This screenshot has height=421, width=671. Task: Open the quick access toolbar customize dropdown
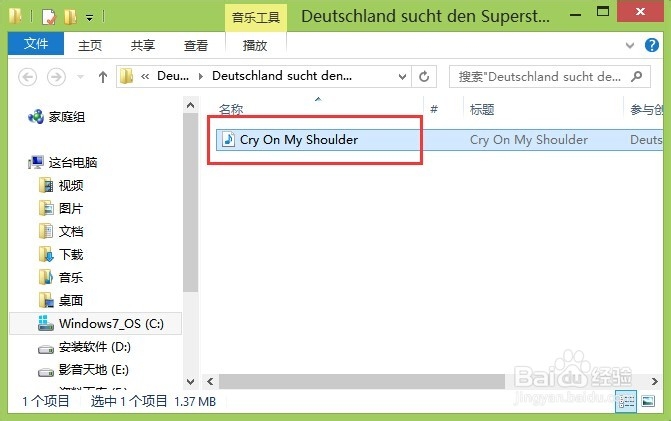(89, 18)
